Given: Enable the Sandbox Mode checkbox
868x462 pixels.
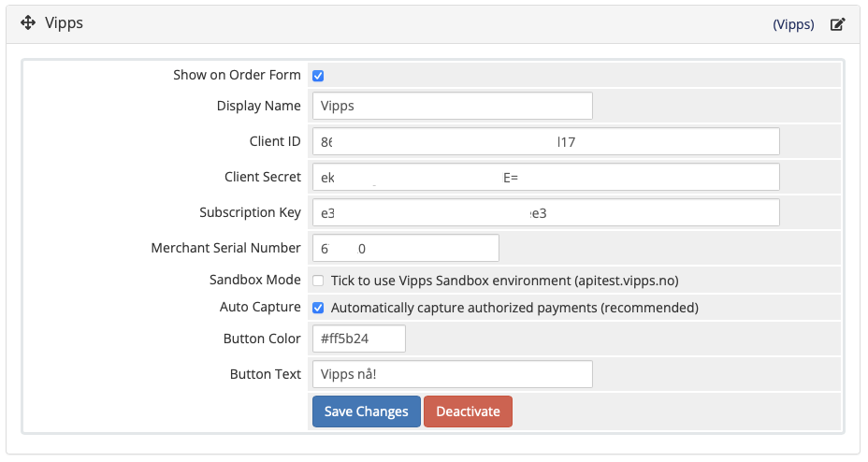Looking at the screenshot, I should (x=318, y=281).
